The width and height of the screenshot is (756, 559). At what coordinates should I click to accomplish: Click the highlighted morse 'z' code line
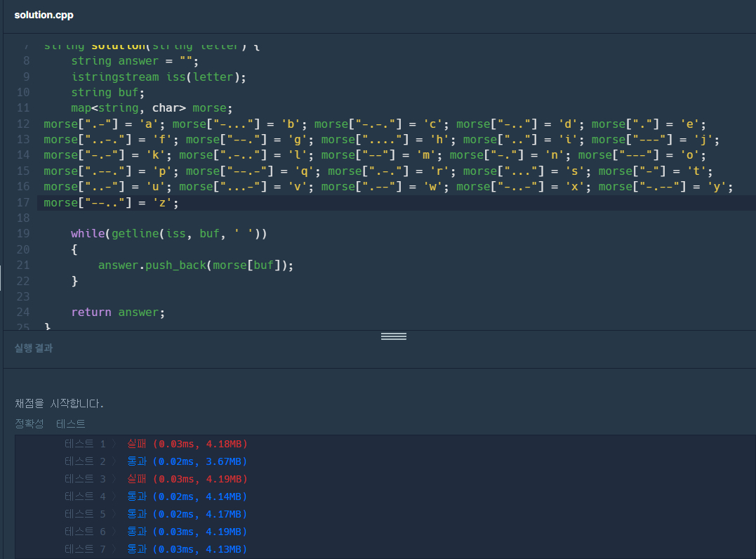[111, 203]
